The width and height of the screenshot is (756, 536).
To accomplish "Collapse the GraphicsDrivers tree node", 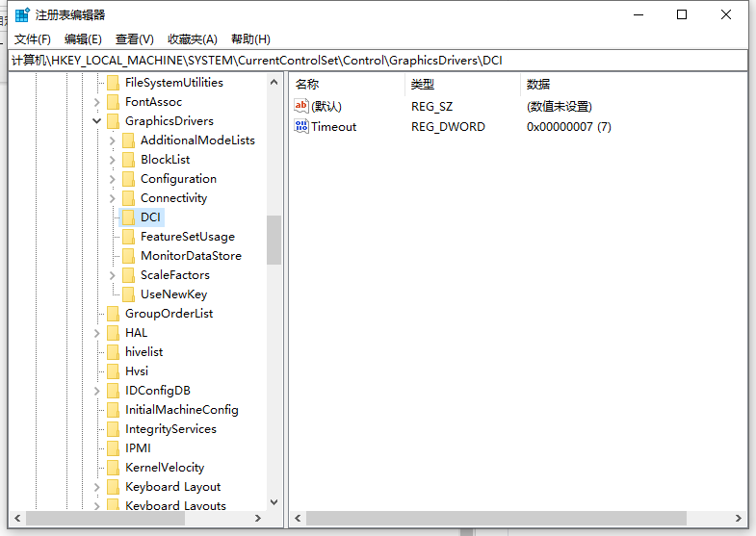I will click(97, 121).
